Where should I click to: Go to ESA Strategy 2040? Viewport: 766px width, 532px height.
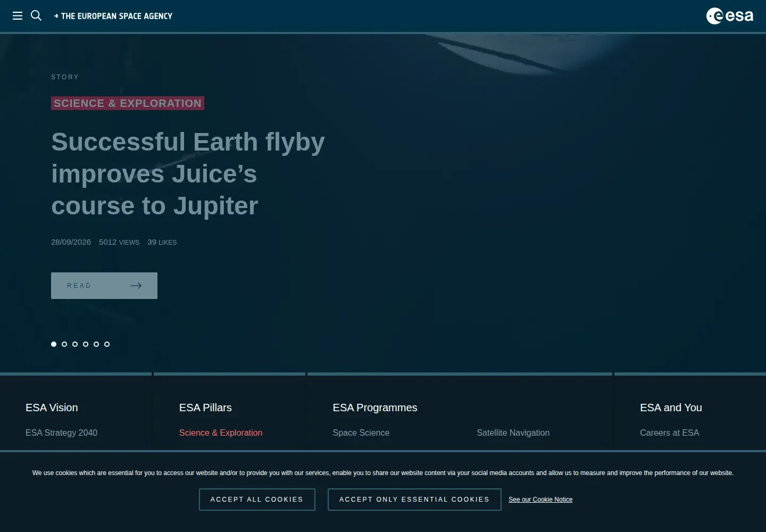[62, 433]
